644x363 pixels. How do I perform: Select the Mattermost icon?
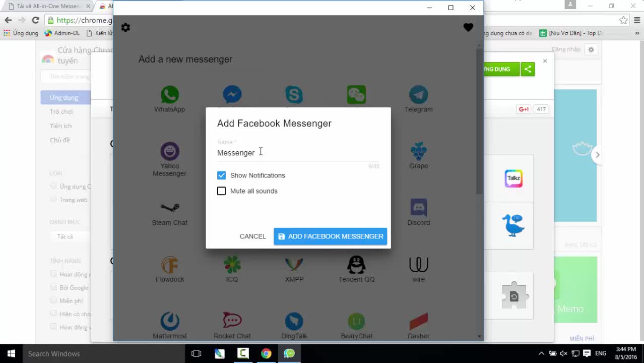point(169,321)
